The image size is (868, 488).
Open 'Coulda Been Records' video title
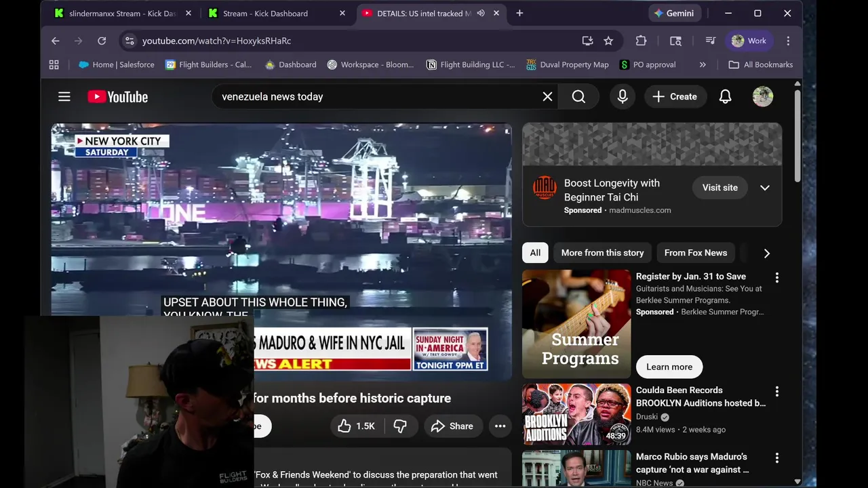701,396
